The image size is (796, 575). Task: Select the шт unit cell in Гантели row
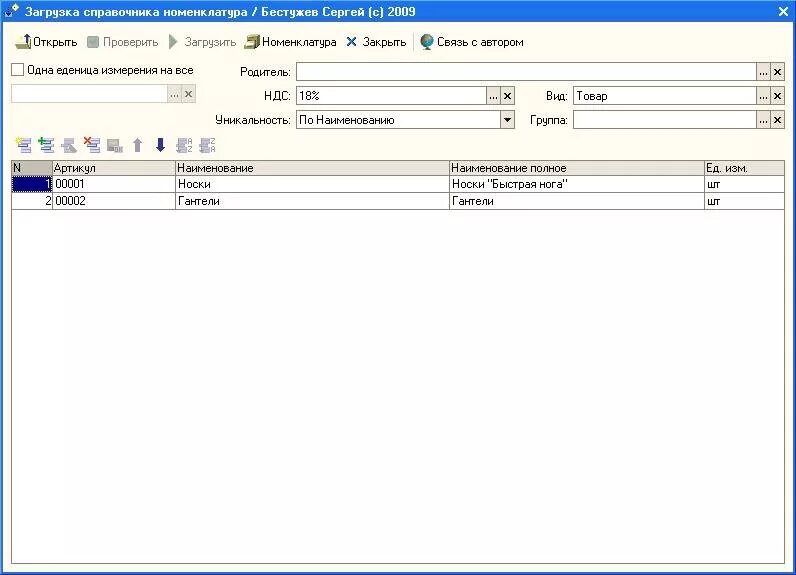[x=744, y=201]
